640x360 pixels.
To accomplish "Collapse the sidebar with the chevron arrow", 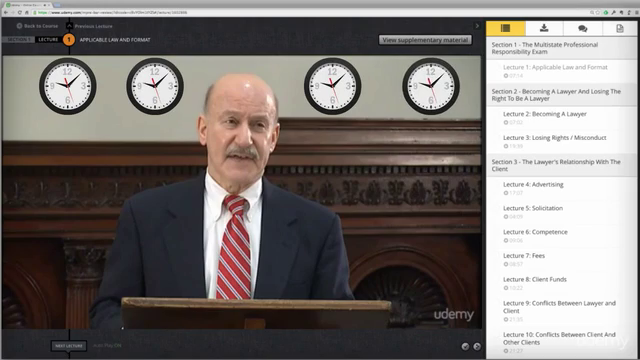I will [477, 26].
